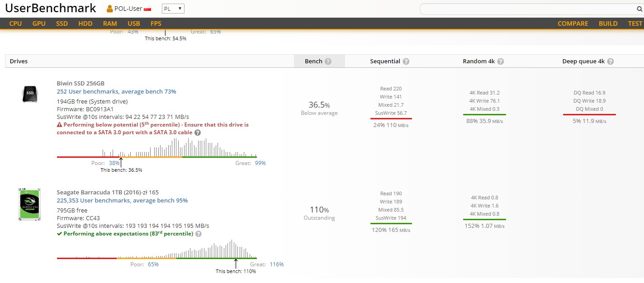644x283 pixels.
Task: Click the Biwin SSD benchmark distribution chart
Action: (156, 148)
